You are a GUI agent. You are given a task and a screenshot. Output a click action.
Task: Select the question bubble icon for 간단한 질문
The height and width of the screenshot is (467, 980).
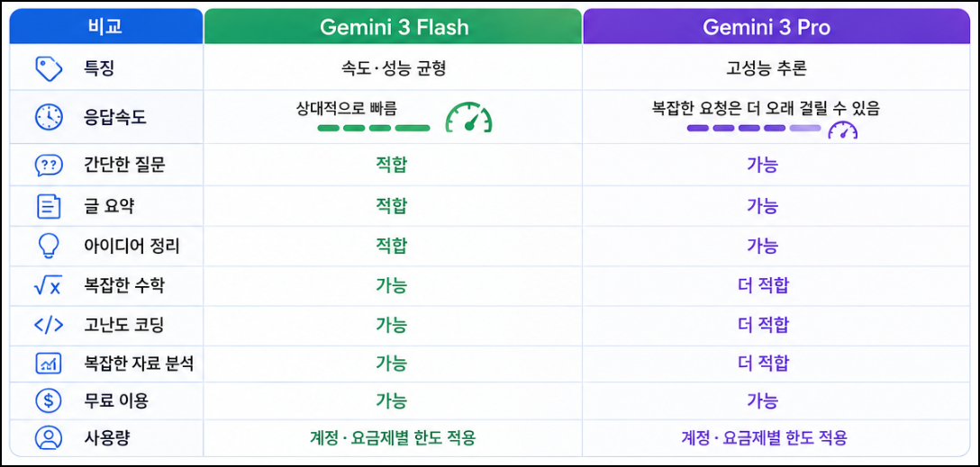click(x=48, y=165)
